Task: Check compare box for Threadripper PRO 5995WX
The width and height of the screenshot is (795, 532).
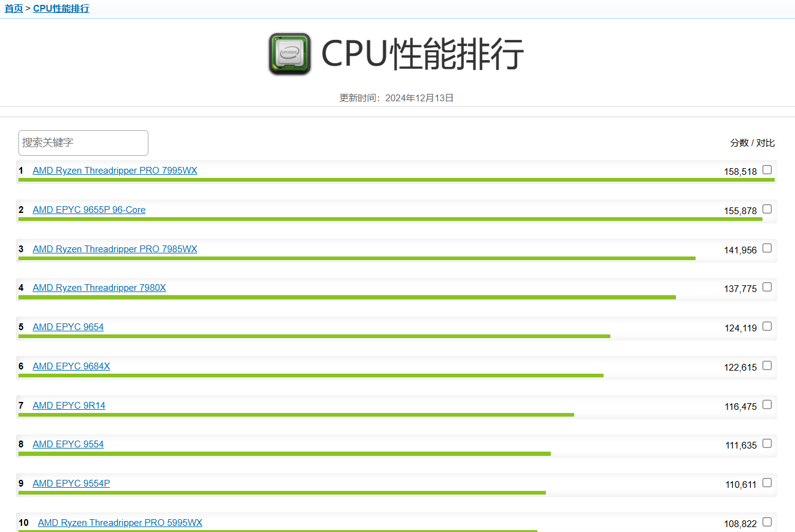Action: click(767, 522)
